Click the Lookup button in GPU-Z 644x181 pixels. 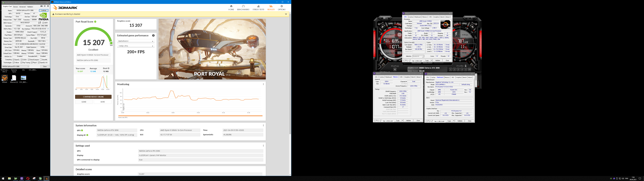pos(44,11)
